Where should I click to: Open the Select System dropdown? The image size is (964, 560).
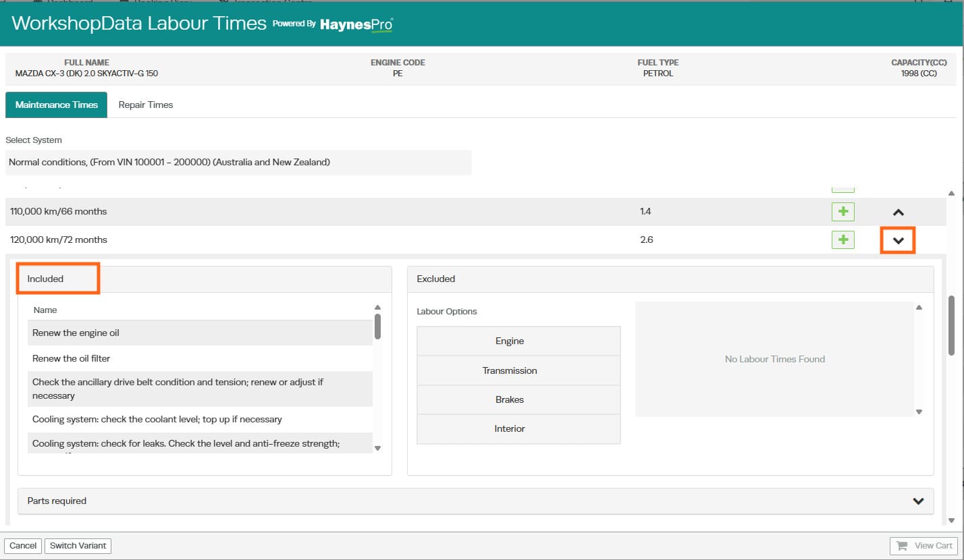238,163
